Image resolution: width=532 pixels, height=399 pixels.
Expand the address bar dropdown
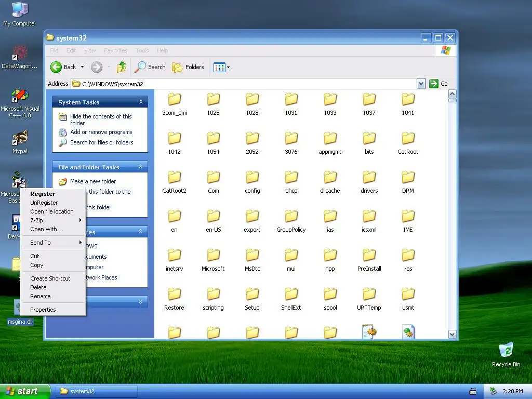click(x=421, y=84)
